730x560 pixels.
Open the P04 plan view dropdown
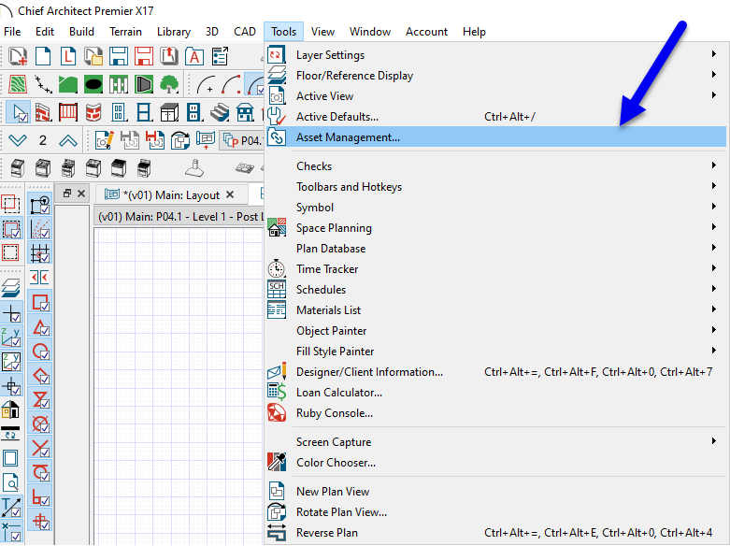pos(242,140)
